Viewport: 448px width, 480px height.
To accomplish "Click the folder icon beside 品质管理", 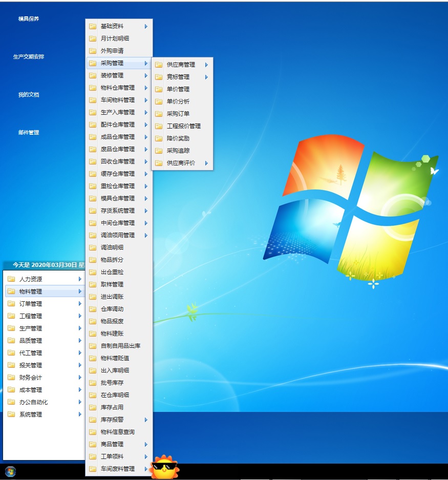I will tap(11, 341).
